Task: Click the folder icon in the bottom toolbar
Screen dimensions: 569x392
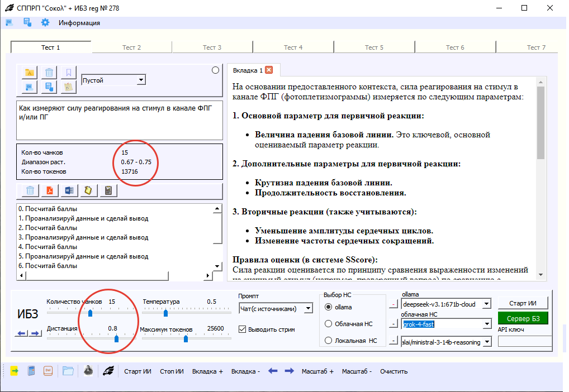Action: [68, 371]
